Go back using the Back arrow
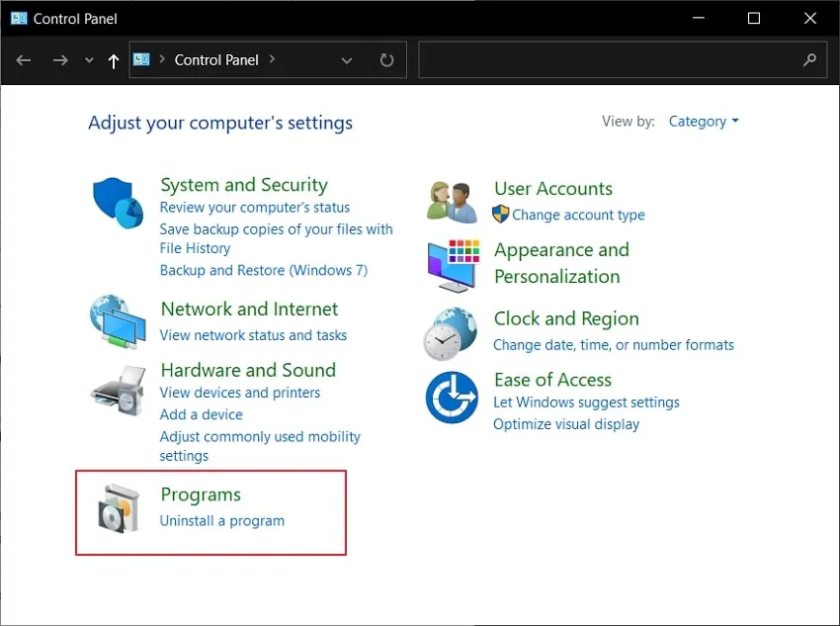Screen dimensions: 840x626 [25, 60]
